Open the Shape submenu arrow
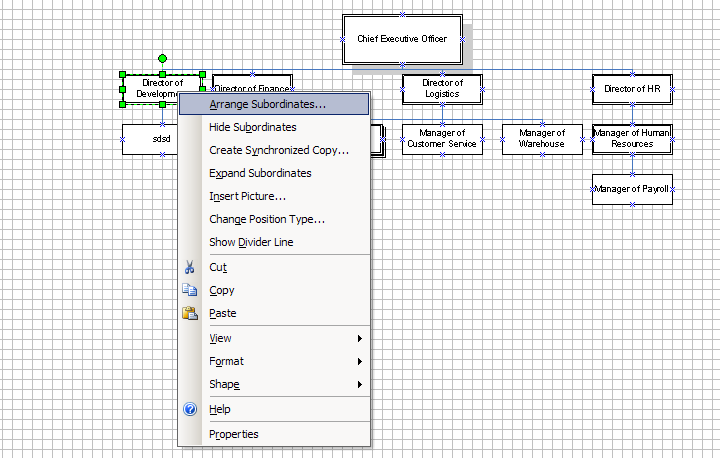Image resolution: width=720 pixels, height=458 pixels. (x=359, y=385)
